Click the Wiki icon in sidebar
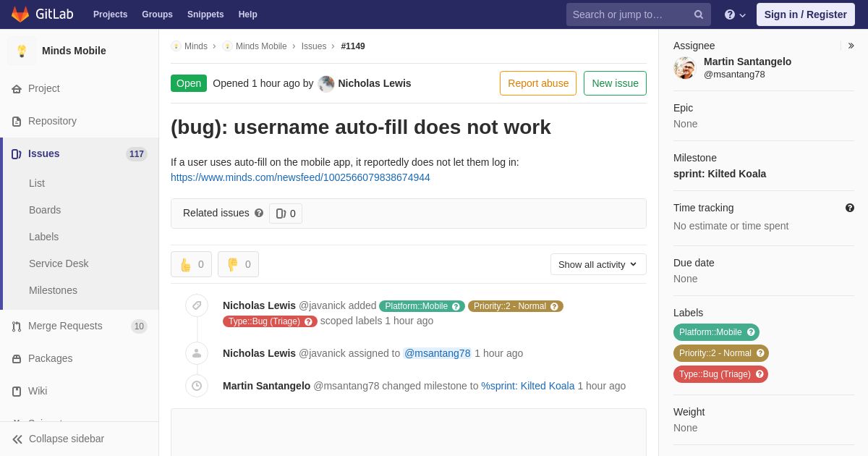This screenshot has width=868, height=456. click(x=17, y=391)
